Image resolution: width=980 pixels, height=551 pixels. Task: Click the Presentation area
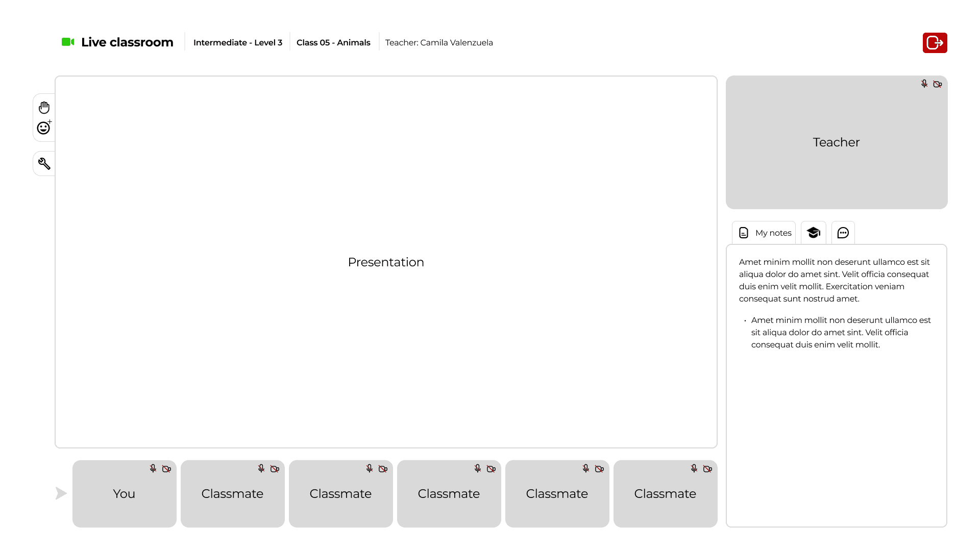click(x=386, y=262)
